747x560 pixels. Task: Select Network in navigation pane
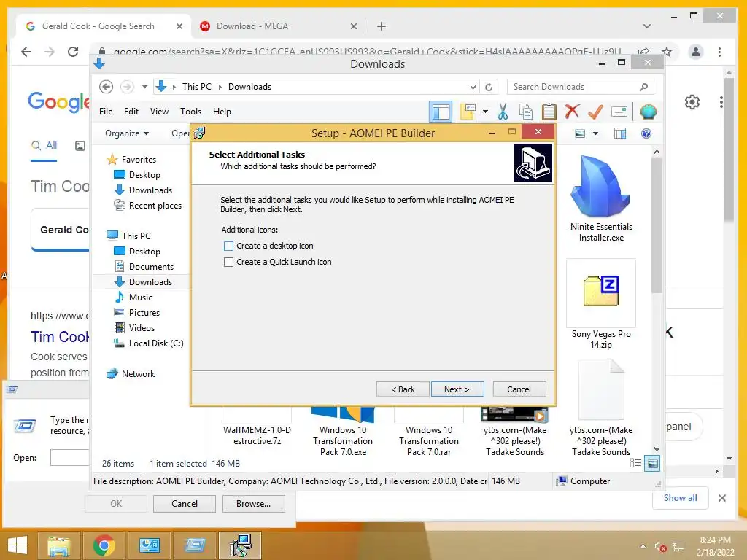[138, 374]
